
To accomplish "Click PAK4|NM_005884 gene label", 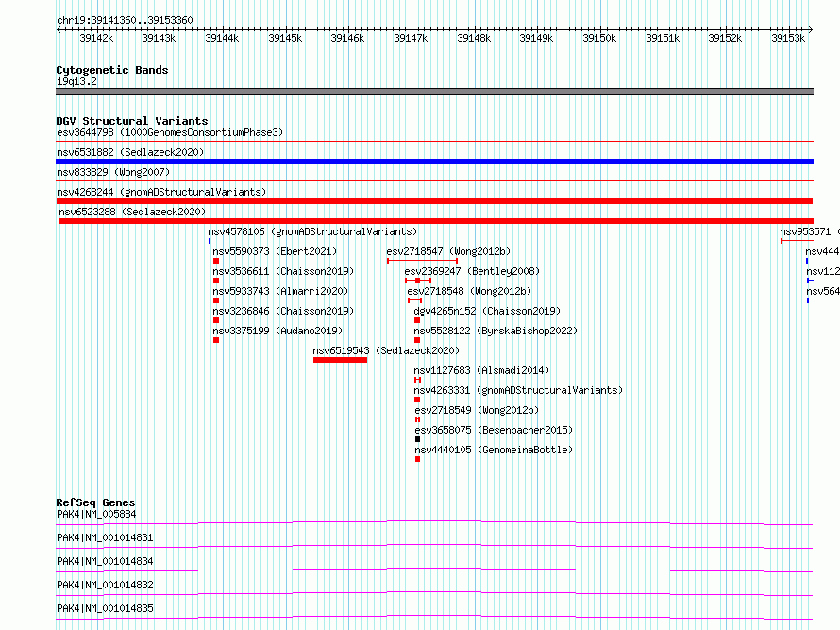I will coord(96,514).
